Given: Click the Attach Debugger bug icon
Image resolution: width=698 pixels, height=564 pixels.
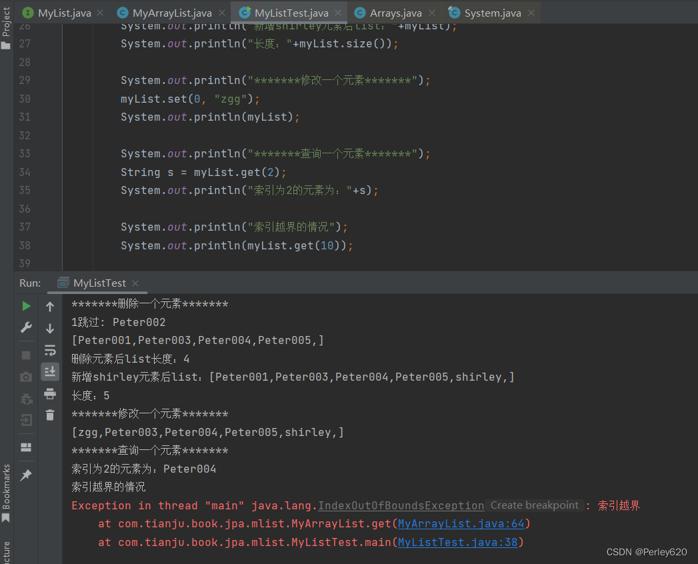Looking at the screenshot, I should (x=26, y=399).
